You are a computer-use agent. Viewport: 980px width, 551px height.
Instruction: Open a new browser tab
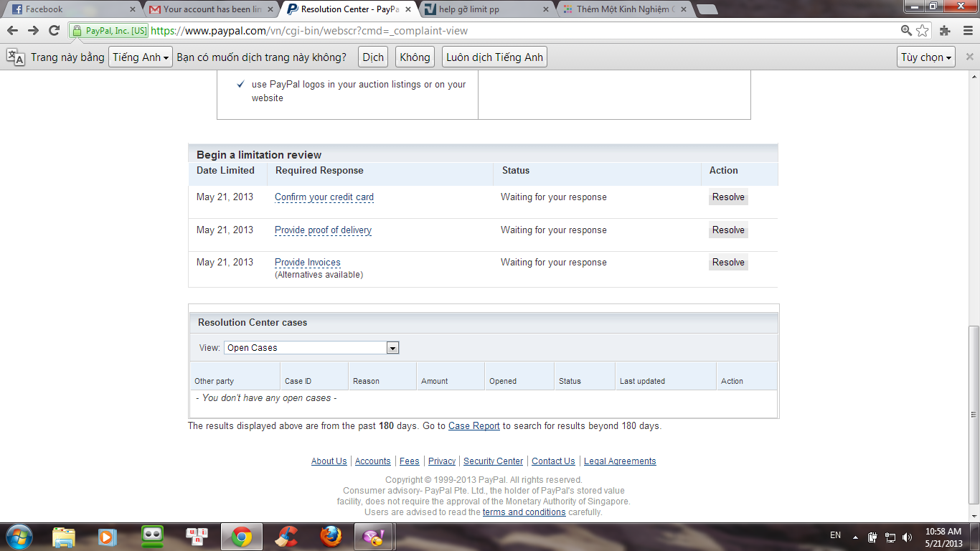[707, 9]
